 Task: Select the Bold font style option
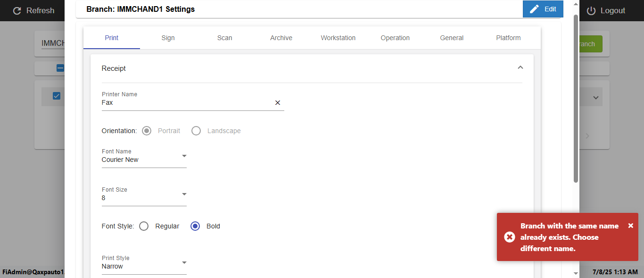195,226
